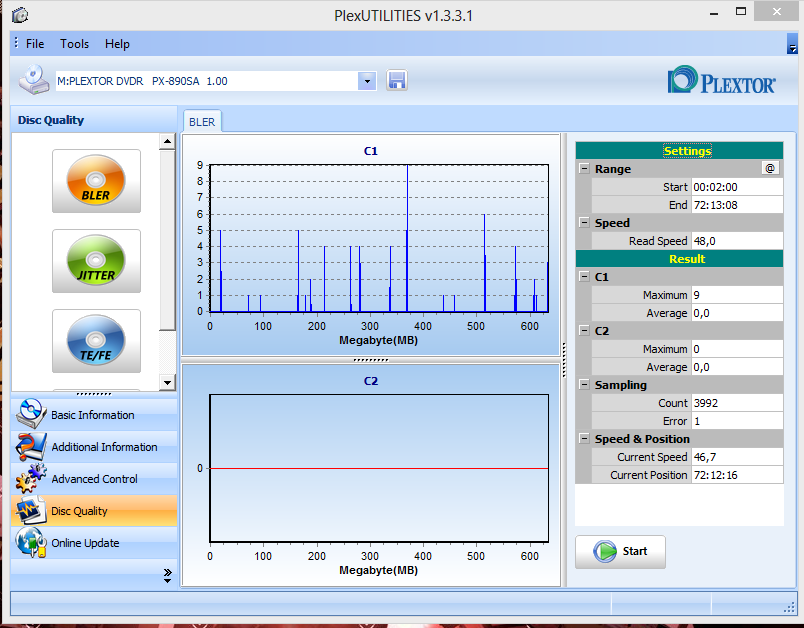
Task: Open Additional Information section
Action: pos(94,447)
